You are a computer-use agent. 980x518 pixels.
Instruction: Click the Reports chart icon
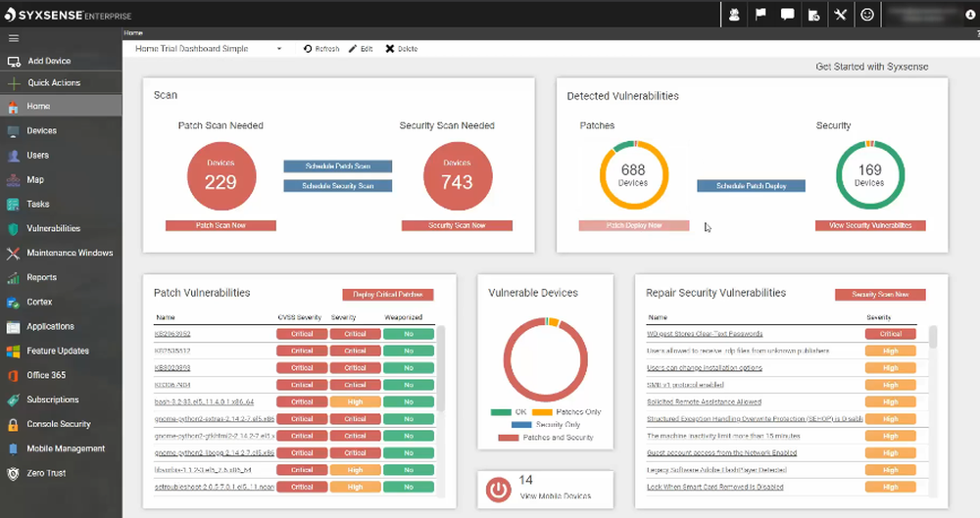click(x=13, y=277)
